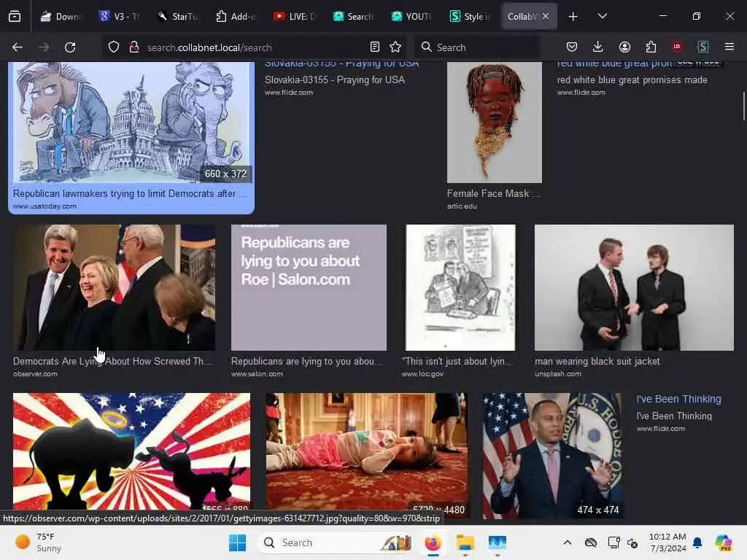Open the photo app taskbar icon
Image resolution: width=747 pixels, height=560 pixels.
[498, 542]
